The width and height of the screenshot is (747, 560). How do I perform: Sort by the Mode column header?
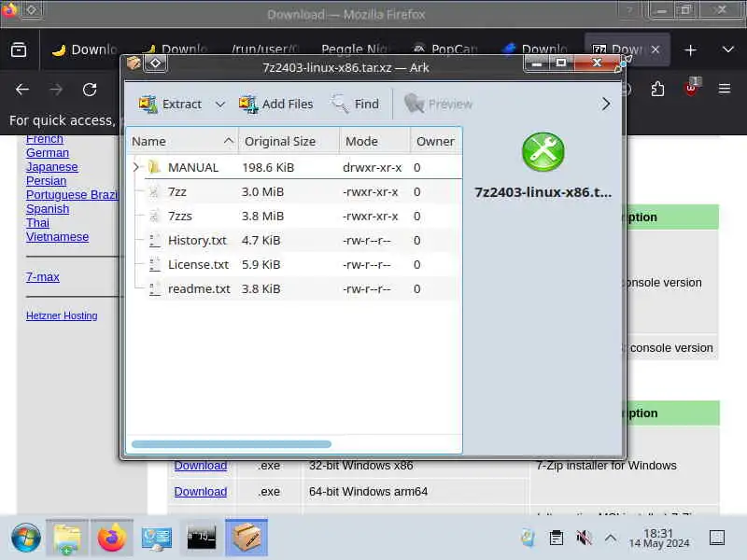pyautogui.click(x=374, y=142)
